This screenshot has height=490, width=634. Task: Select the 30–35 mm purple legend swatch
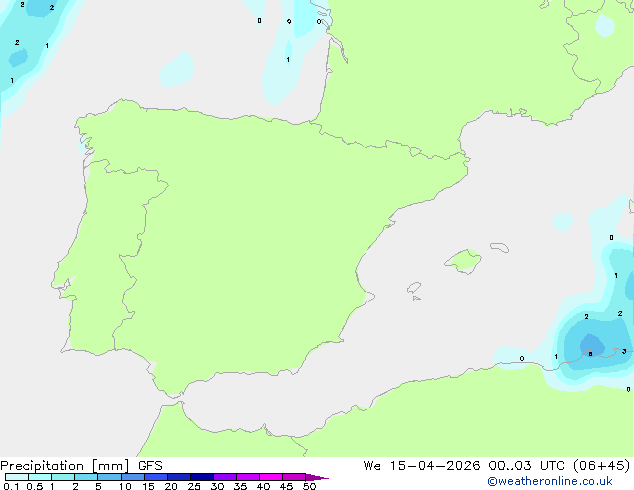(x=225, y=477)
